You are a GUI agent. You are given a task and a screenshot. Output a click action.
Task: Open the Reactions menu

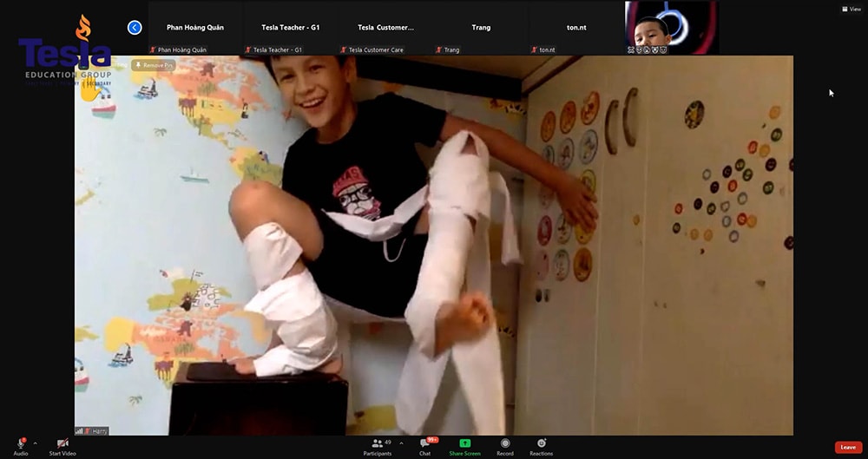(x=541, y=443)
